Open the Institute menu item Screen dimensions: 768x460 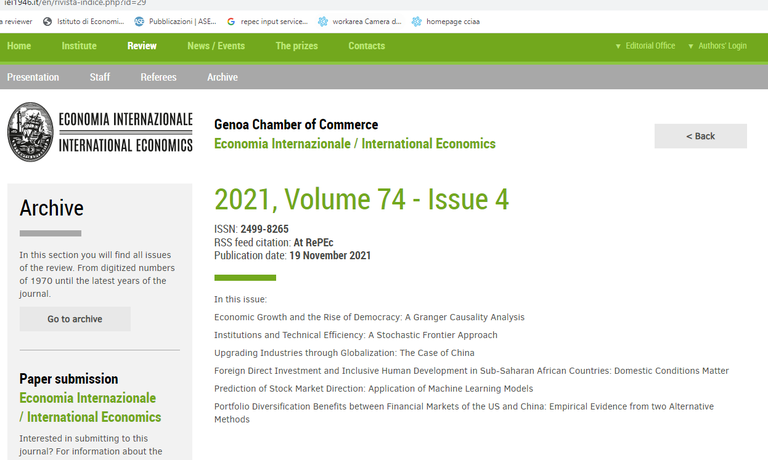79,46
